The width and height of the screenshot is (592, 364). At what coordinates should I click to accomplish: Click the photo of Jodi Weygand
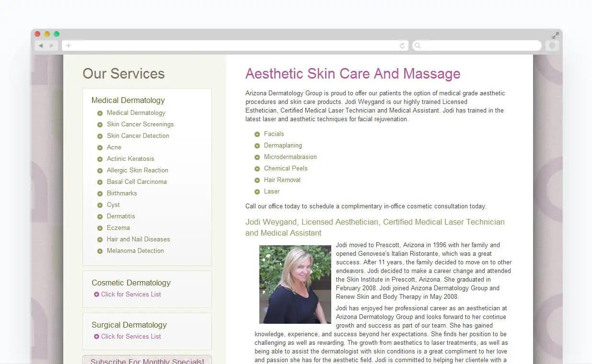click(295, 284)
